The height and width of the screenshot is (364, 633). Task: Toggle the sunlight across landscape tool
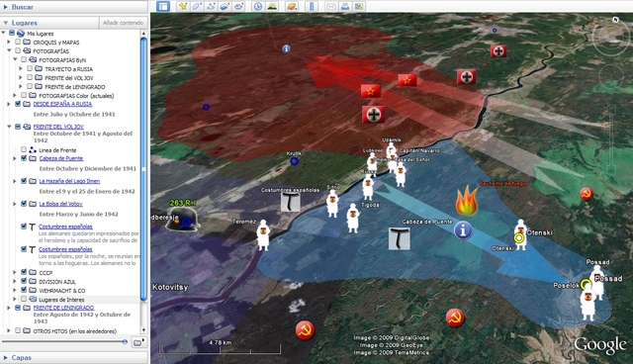pyautogui.click(x=273, y=6)
